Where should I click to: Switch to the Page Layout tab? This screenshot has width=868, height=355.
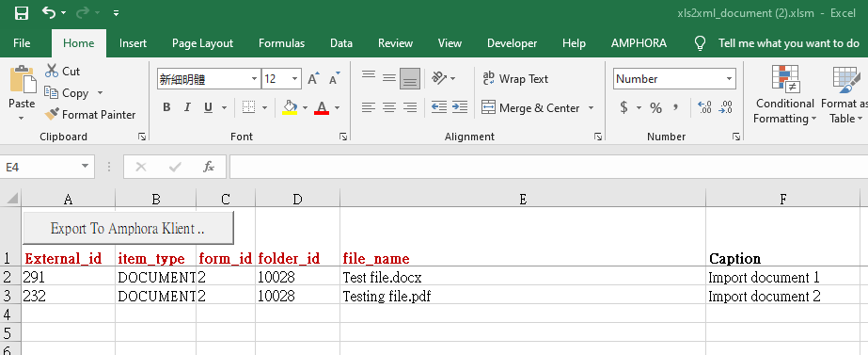[x=202, y=43]
